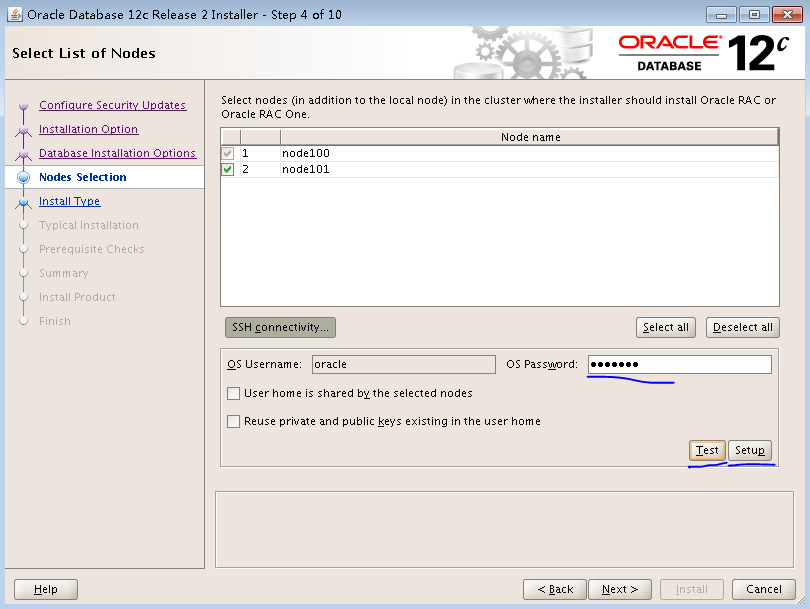Proceed with the Next button
This screenshot has height=609, width=810.
coord(620,589)
